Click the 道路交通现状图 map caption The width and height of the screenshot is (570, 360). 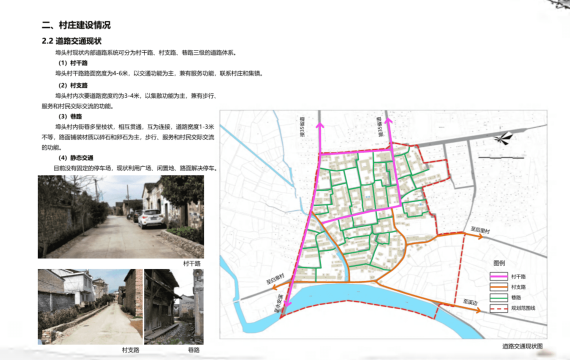[x=523, y=346]
